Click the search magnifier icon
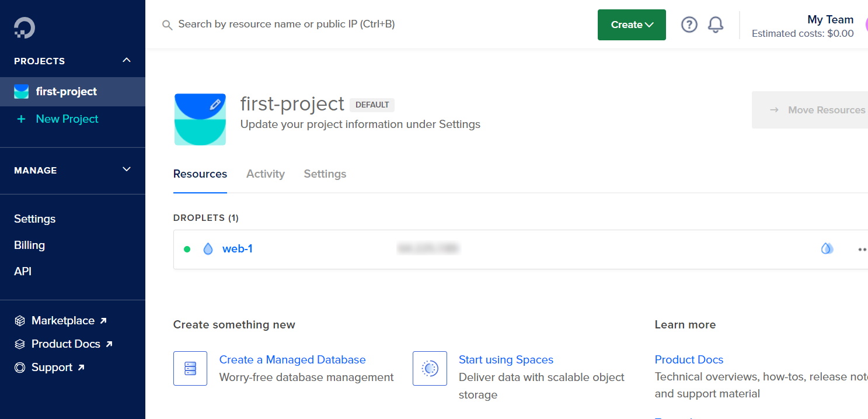The height and width of the screenshot is (419, 868). tap(167, 25)
